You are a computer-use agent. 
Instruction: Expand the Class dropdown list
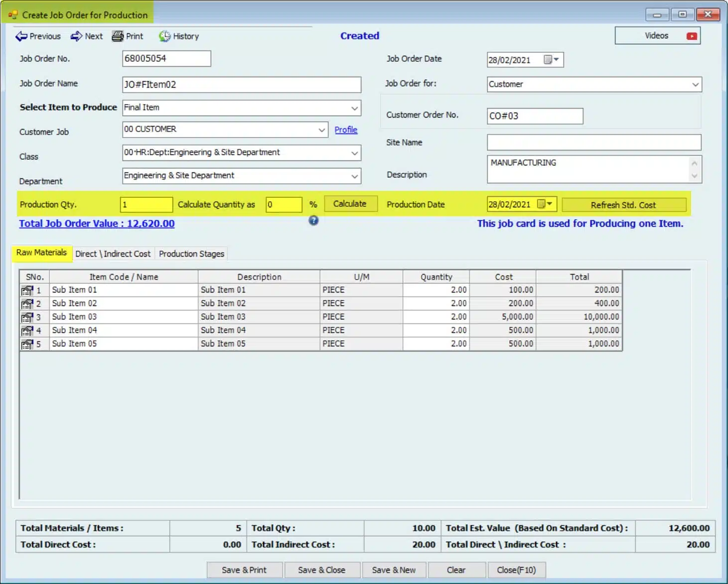(354, 153)
